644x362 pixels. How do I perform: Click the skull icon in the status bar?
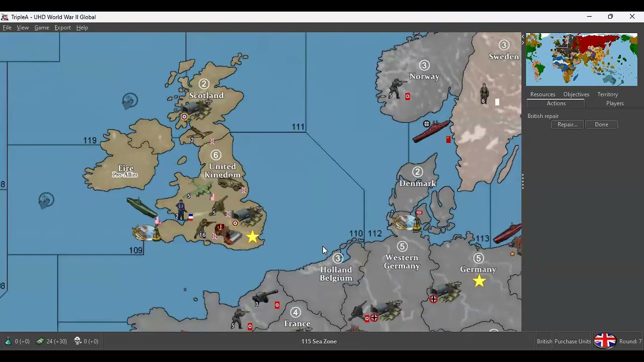77,341
